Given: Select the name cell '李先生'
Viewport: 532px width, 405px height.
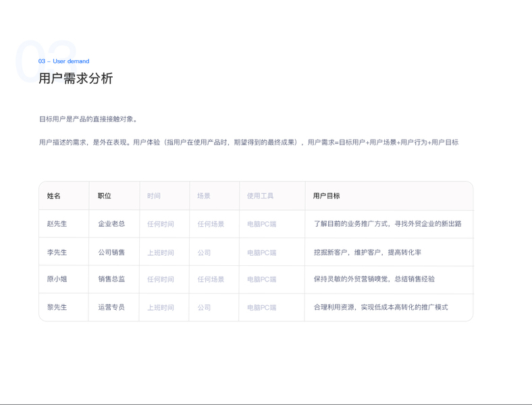Looking at the screenshot, I should pos(57,252).
